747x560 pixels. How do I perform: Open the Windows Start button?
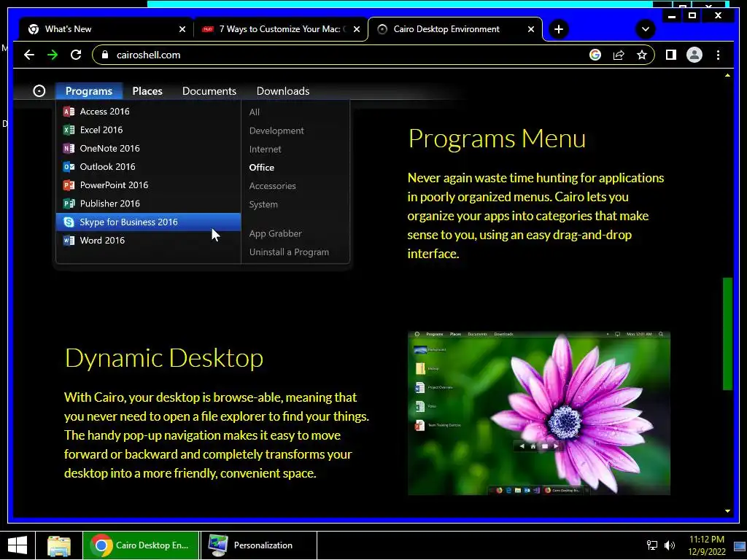point(18,545)
